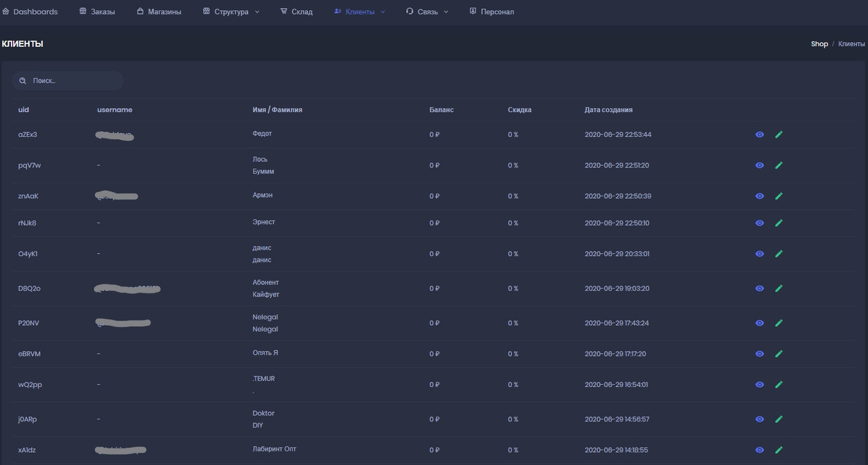868x465 pixels.
Task: Expand the Связь menu dropdown
Action: (427, 12)
